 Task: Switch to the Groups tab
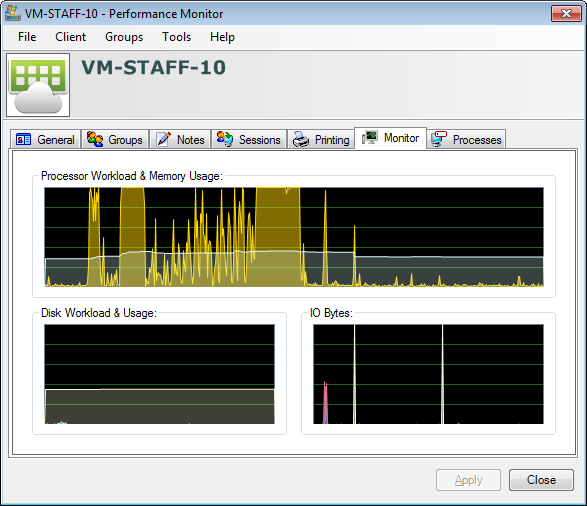point(115,140)
